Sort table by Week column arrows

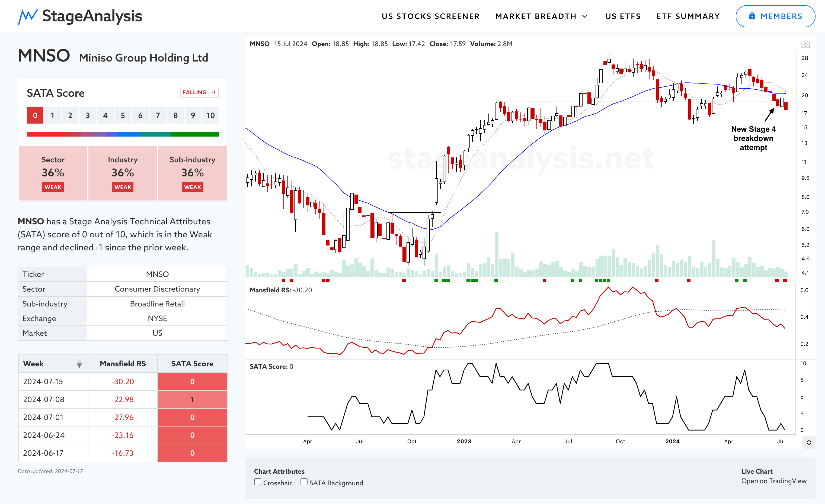(79, 364)
